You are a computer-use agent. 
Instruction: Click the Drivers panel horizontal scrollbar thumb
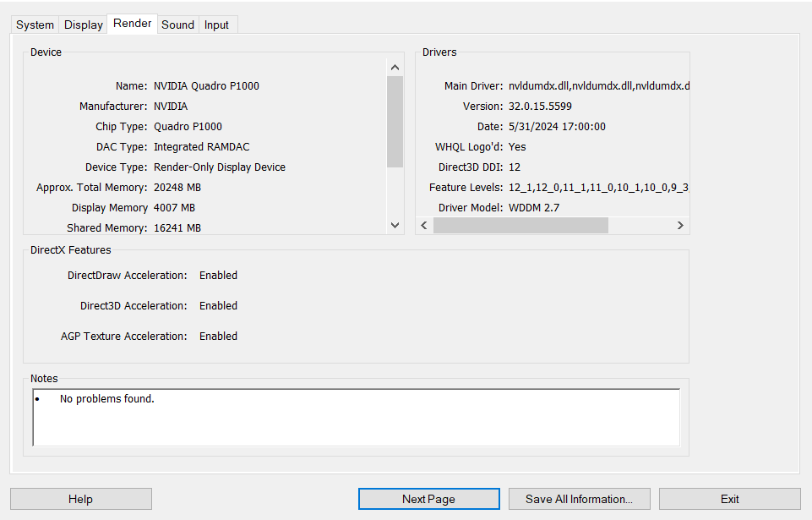point(520,226)
